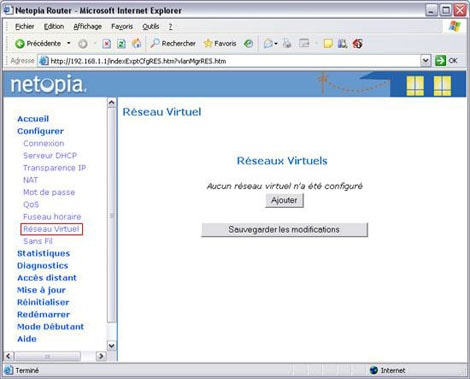
Task: Click the green OK go button
Action: pos(446,61)
